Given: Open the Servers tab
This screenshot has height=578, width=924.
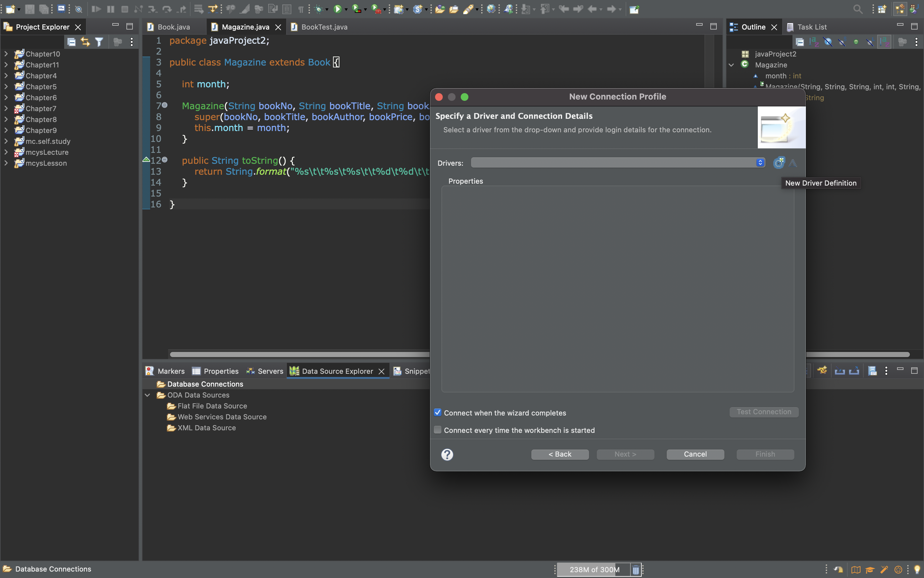Looking at the screenshot, I should point(265,371).
